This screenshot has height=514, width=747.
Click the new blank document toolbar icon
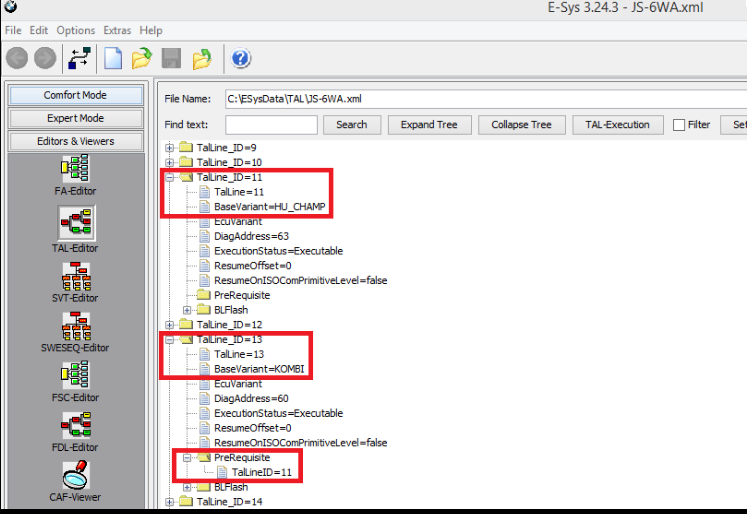113,59
